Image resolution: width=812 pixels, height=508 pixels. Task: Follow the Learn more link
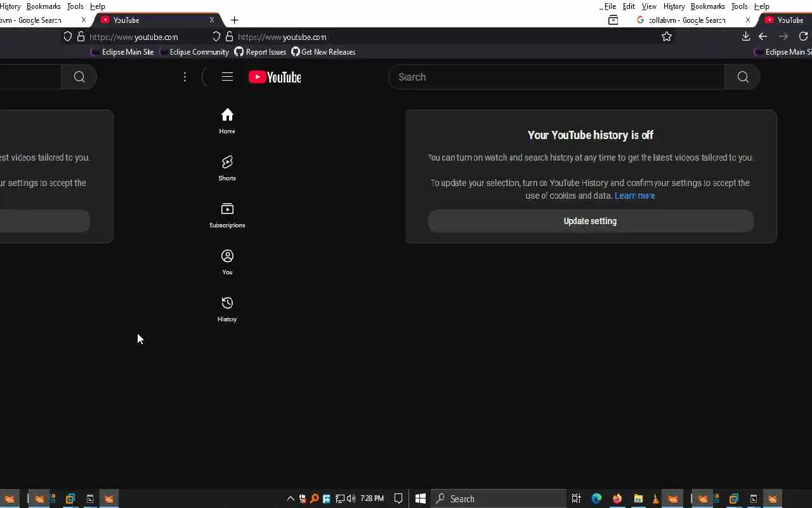click(x=635, y=196)
